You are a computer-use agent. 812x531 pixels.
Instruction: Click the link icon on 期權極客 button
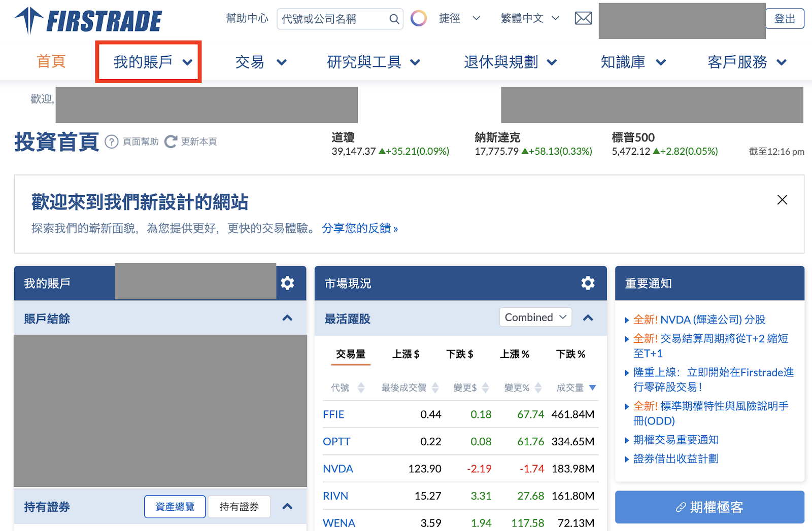pyautogui.click(x=681, y=507)
